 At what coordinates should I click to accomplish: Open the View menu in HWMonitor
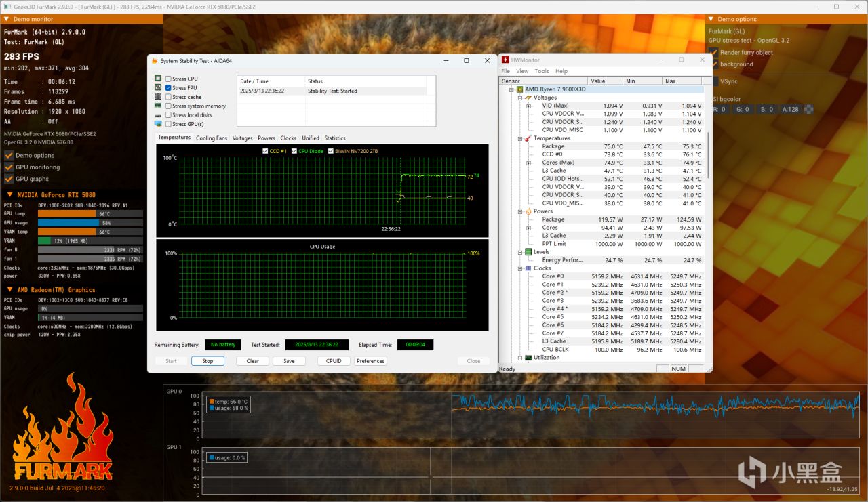click(x=522, y=71)
